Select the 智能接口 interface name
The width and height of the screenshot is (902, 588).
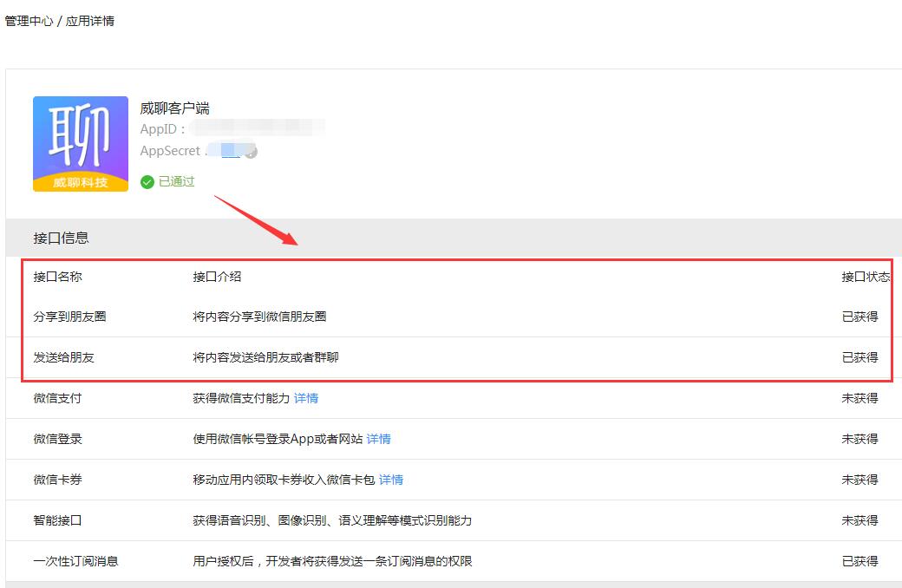57,520
